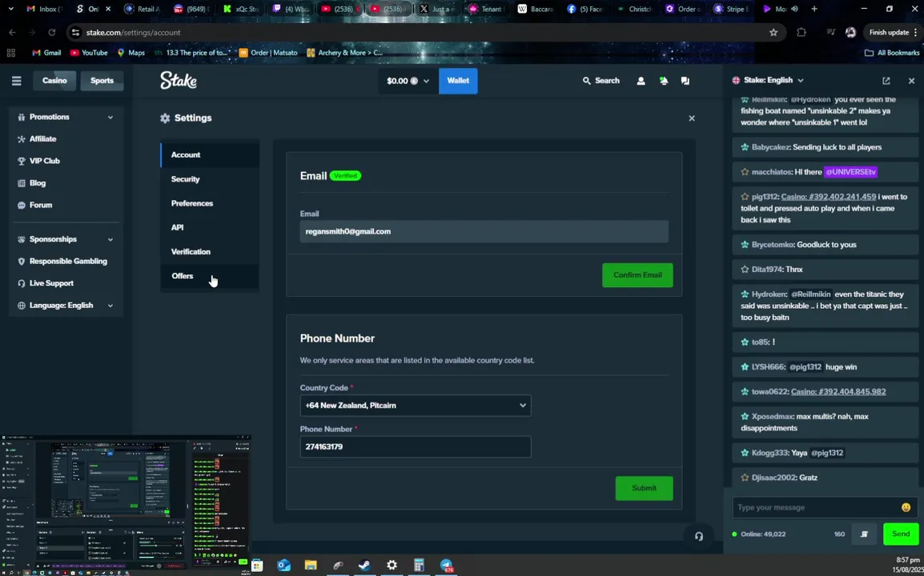This screenshot has height=576, width=924.
Task: Click the @UNIVERSEtv mention tag
Action: (851, 172)
